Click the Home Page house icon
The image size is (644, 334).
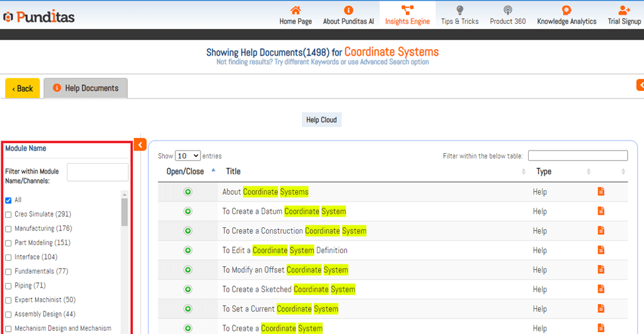[x=295, y=11]
